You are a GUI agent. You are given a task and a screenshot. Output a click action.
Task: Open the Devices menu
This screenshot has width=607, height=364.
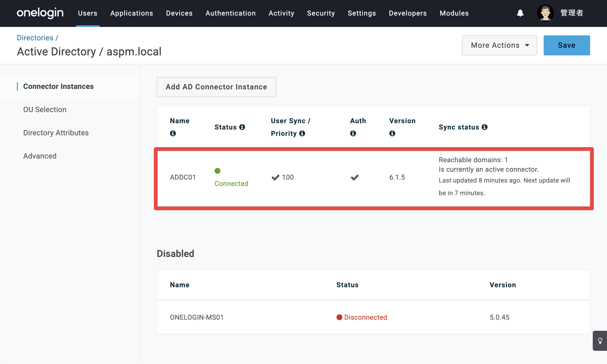click(x=179, y=13)
